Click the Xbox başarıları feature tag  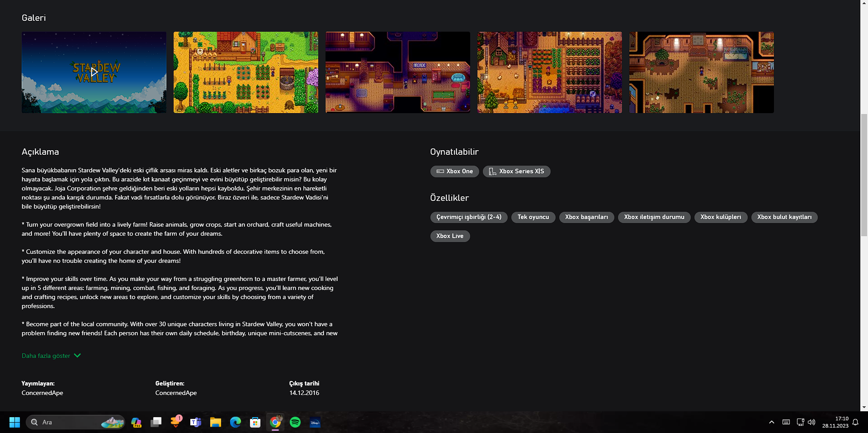coord(587,217)
